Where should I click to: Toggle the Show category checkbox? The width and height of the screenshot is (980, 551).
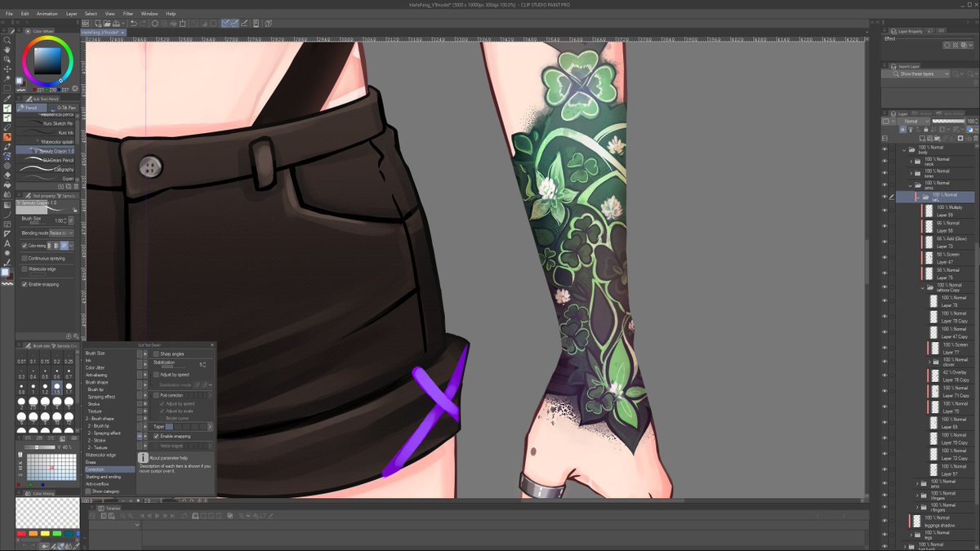[x=89, y=491]
